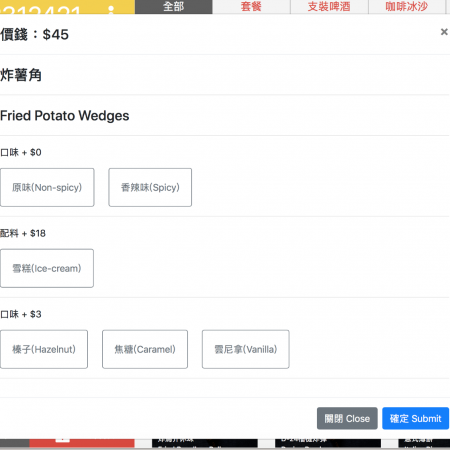This screenshot has width=450, height=450.
Task: Open the bottom far-right menu item thumbnail
Action: pyautogui.click(x=424, y=443)
